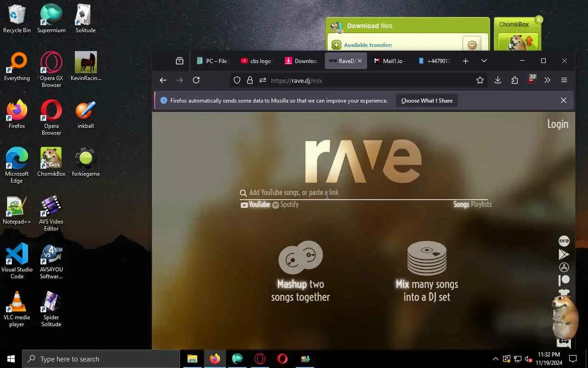Screen dimensions: 588x368
Task: Switch search to Songs
Action: pos(461,204)
